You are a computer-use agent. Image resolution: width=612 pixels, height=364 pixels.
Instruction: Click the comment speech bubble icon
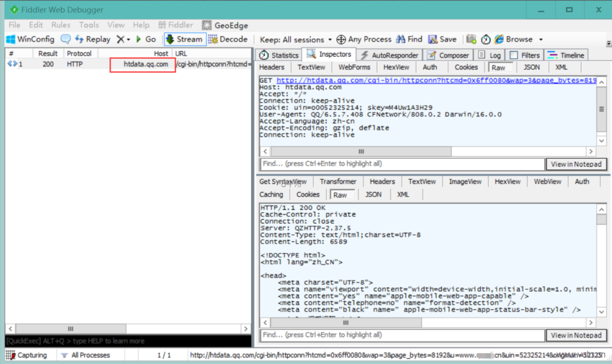(x=65, y=39)
